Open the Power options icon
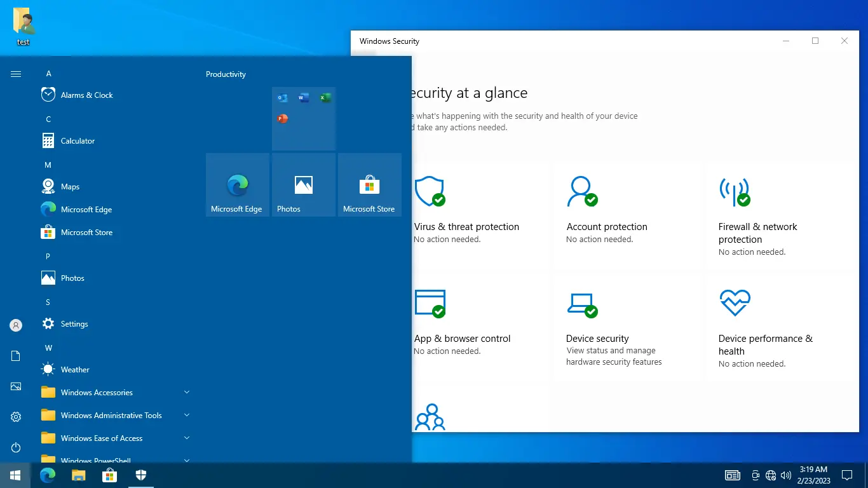The width and height of the screenshot is (868, 488). (16, 447)
